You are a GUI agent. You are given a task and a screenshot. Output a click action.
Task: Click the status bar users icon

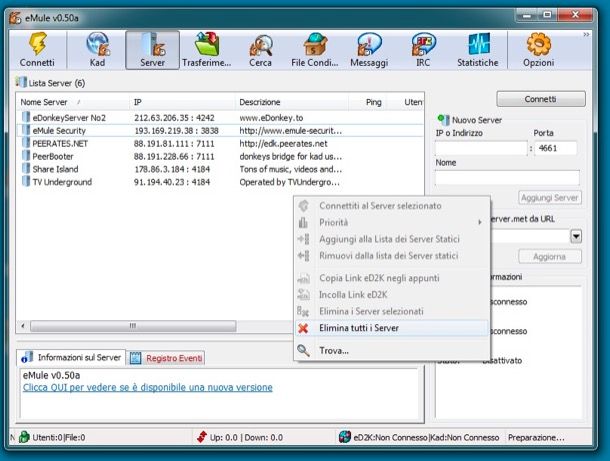pos(24,437)
